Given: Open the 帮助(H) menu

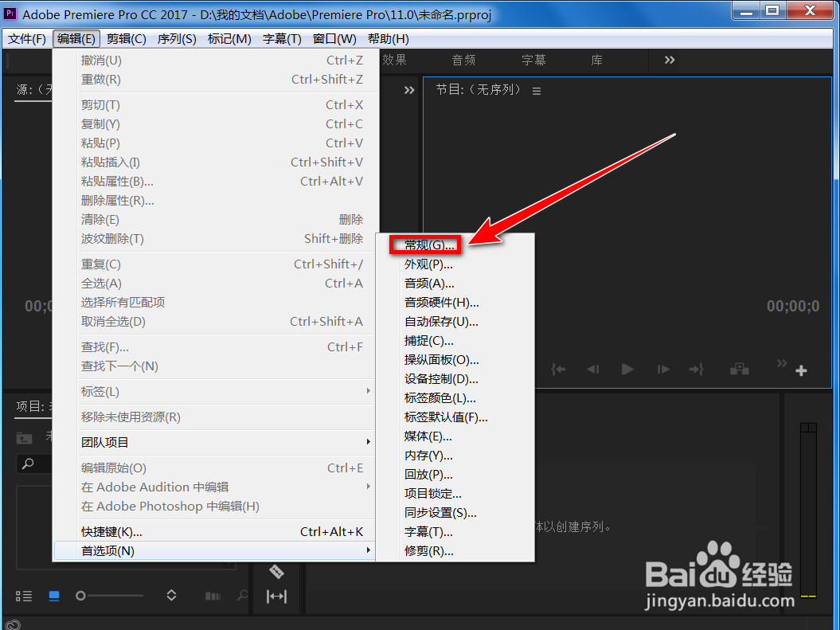Looking at the screenshot, I should [389, 39].
